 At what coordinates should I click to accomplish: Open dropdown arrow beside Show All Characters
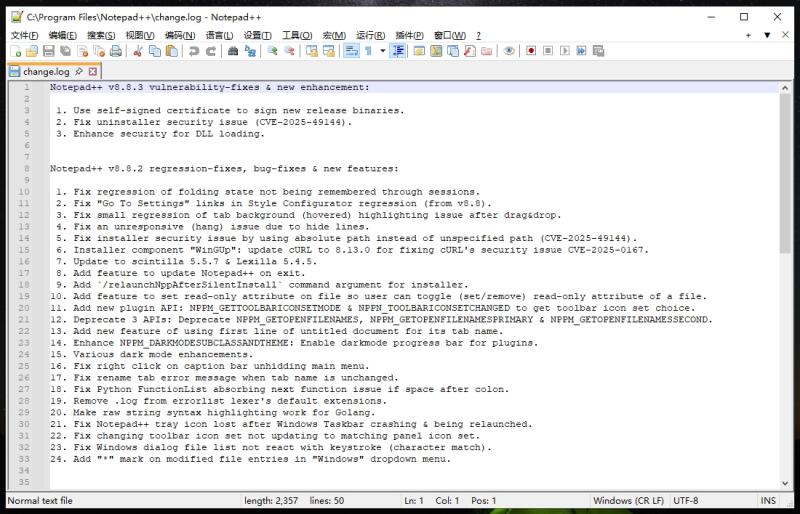tap(383, 51)
